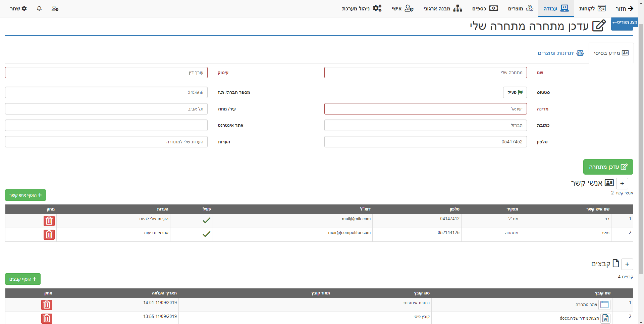Expand the קבצים section plus button
Screen dimensions: 644x324
click(x=627, y=264)
